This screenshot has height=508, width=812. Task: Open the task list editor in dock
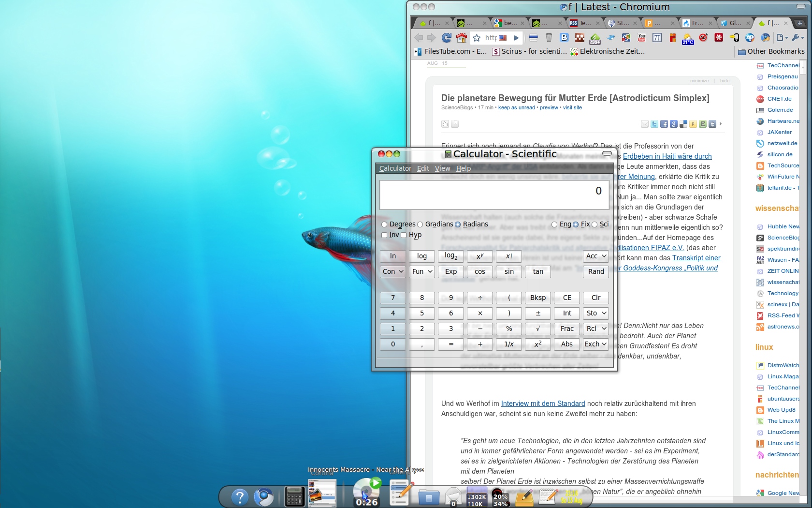pos(401,493)
